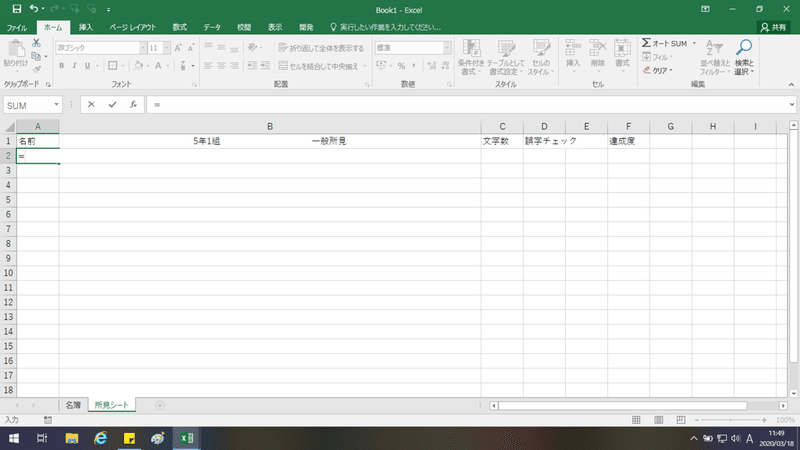Viewport: 800px width, 450px height.
Task: Toggle Wrap Text (折り返して全体を表示する)
Action: [x=321, y=48]
